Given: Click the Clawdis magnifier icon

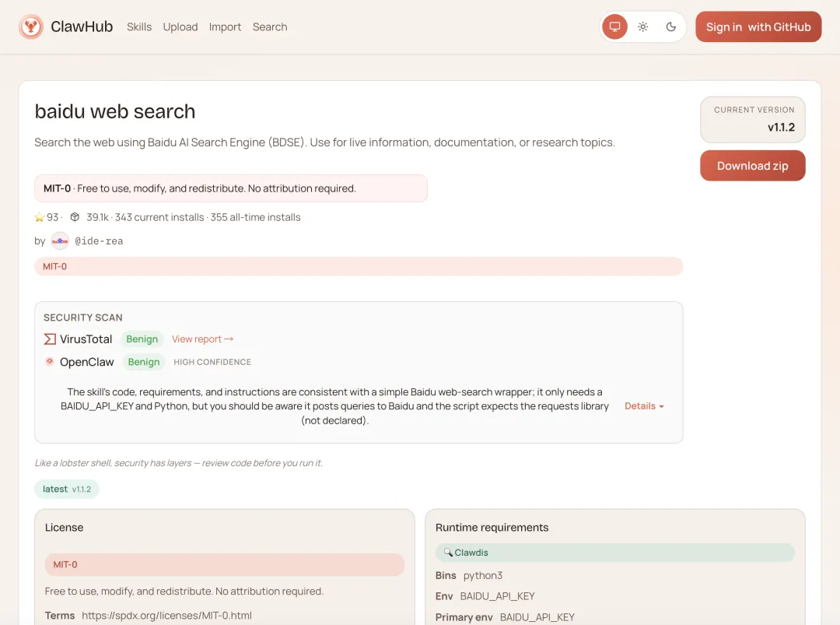Looking at the screenshot, I should (x=448, y=552).
